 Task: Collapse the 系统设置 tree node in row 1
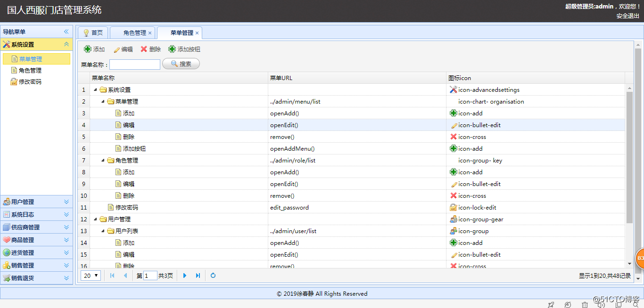(95, 89)
